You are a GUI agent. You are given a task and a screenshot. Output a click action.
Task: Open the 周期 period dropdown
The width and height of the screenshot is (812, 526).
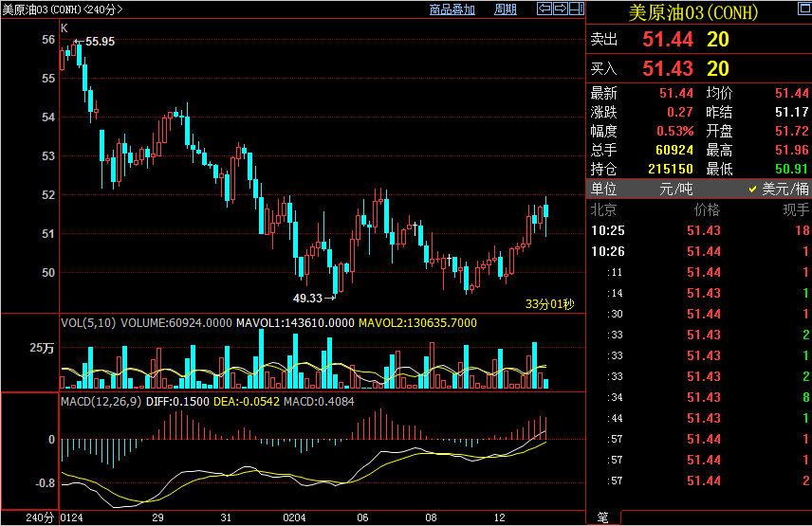[x=506, y=9]
